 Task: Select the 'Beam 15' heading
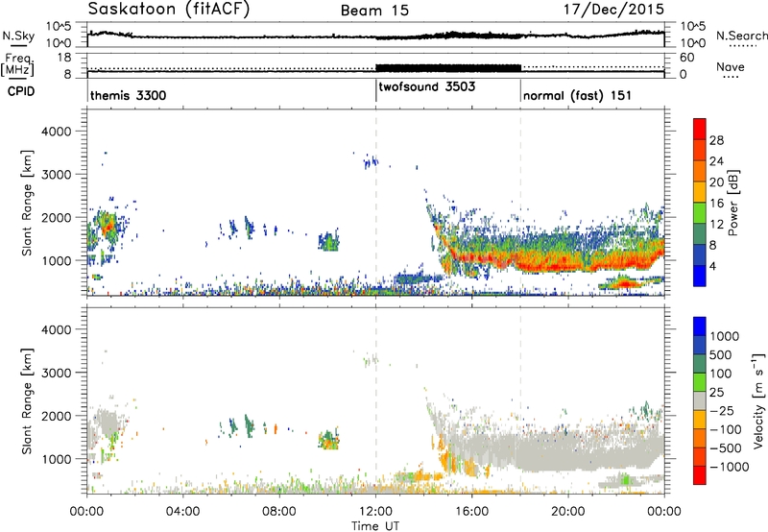click(x=374, y=11)
